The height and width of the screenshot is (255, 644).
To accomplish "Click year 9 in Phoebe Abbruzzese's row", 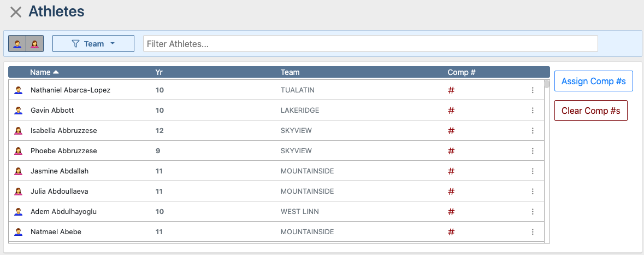I will [x=158, y=151].
